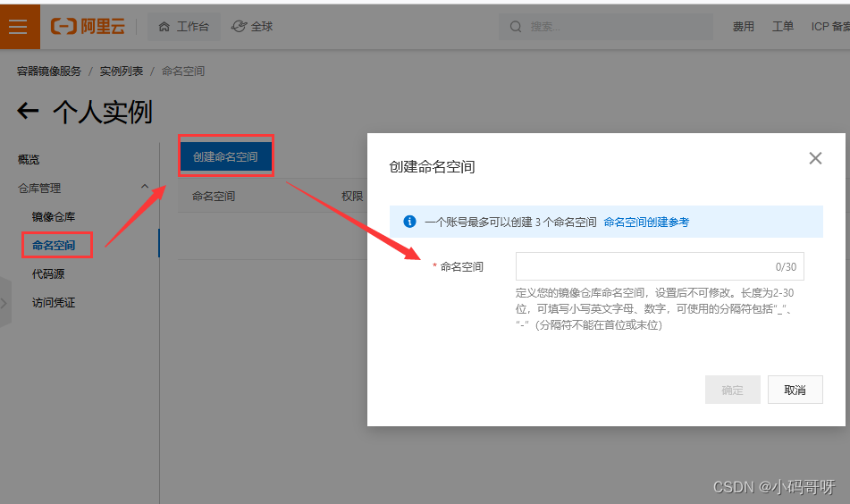Go to 实例列表 breadcrumb
The width and height of the screenshot is (850, 504).
[x=122, y=71]
